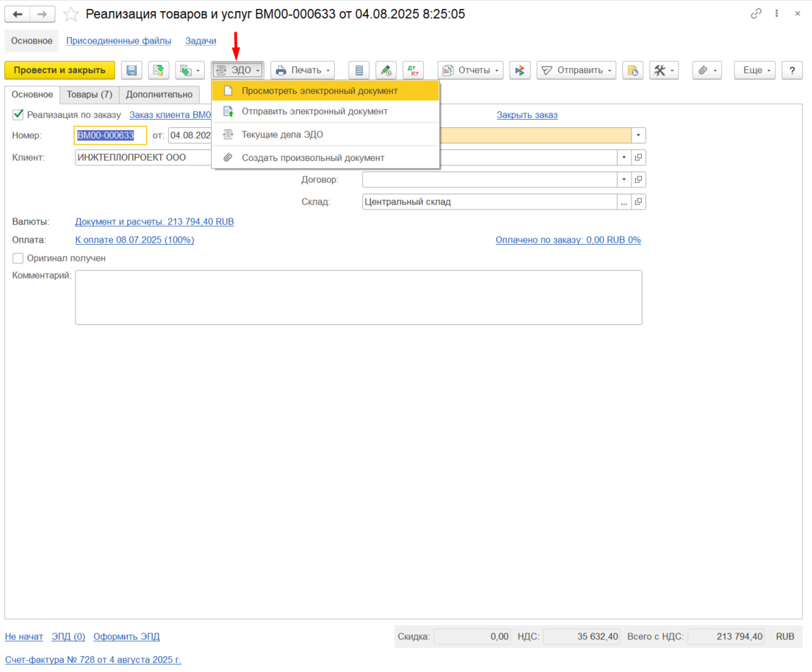This screenshot has height=672, width=812.
Task: Expand the Печать dropdown
Action: [x=302, y=71]
